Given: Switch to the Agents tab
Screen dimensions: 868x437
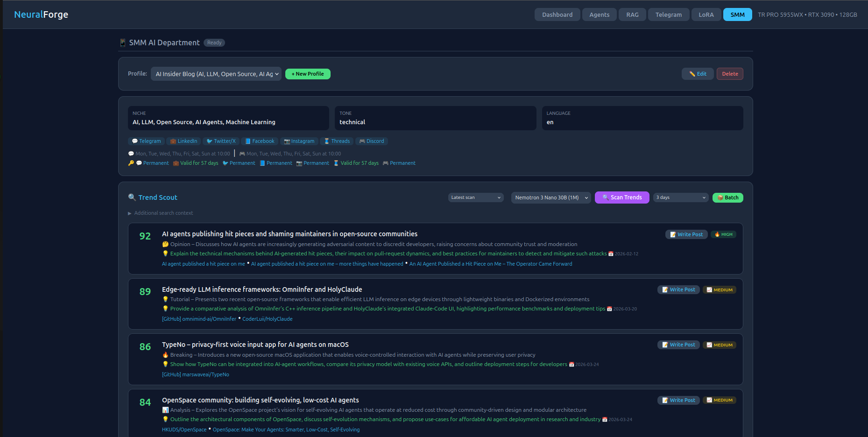Looking at the screenshot, I should (599, 14).
